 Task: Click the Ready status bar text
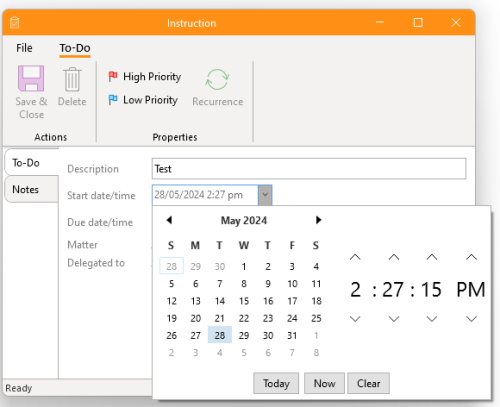(19, 388)
